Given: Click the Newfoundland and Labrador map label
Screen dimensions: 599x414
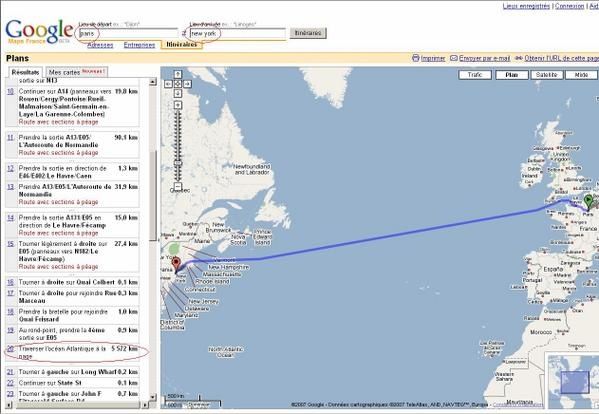Looking at the screenshot, I should [252, 169].
